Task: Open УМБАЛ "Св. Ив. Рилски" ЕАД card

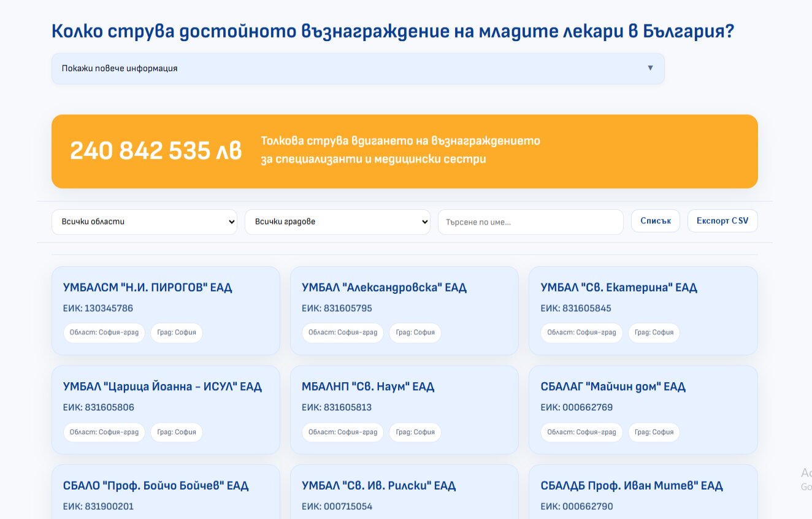Action: point(404,492)
